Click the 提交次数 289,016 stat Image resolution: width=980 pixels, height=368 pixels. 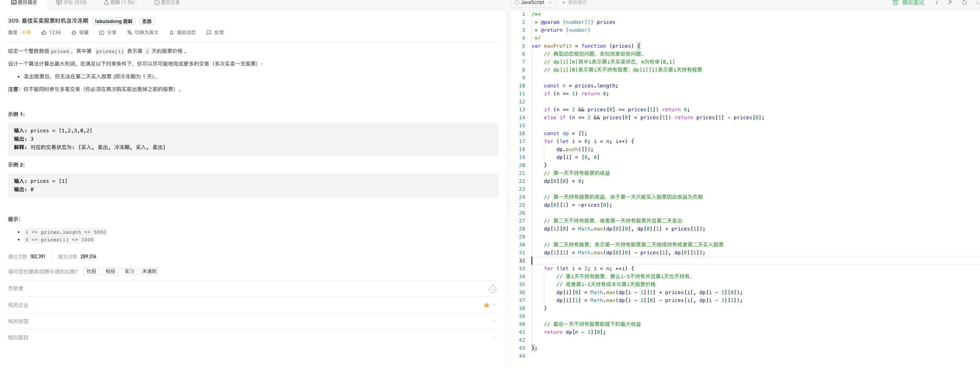[77, 257]
